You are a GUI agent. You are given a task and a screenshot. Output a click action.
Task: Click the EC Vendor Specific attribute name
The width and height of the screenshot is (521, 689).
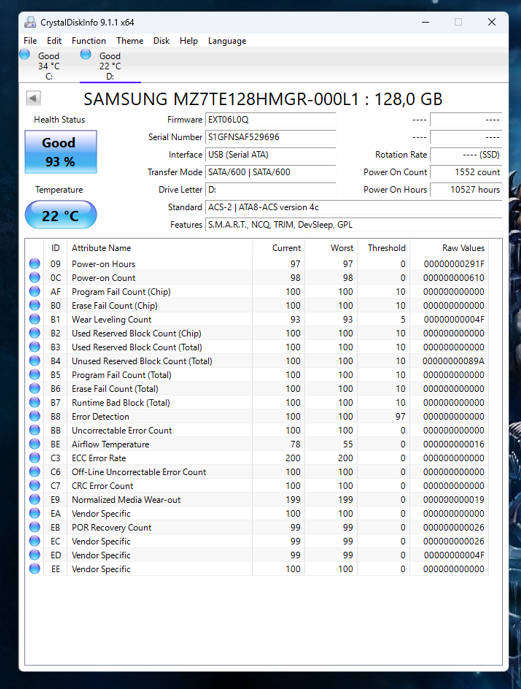click(101, 541)
